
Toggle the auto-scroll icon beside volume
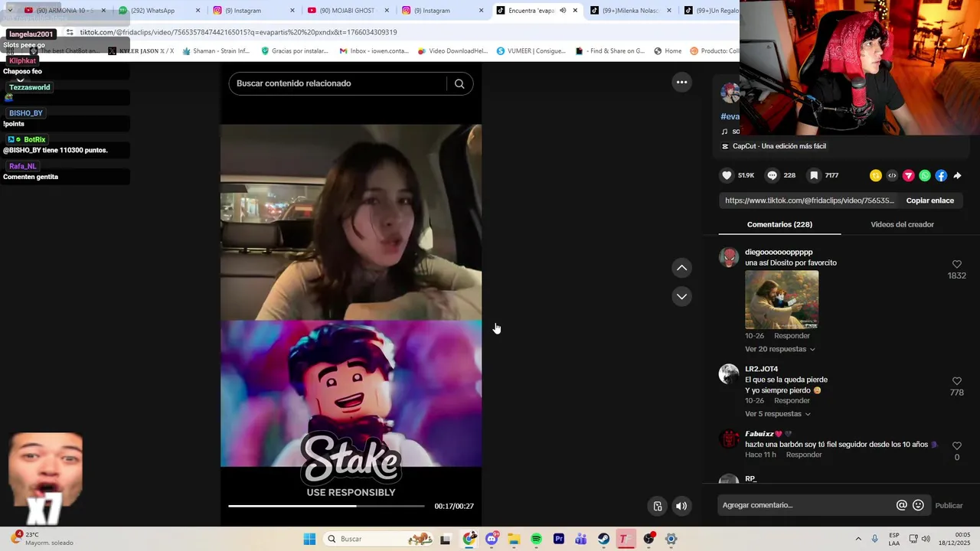(657, 506)
